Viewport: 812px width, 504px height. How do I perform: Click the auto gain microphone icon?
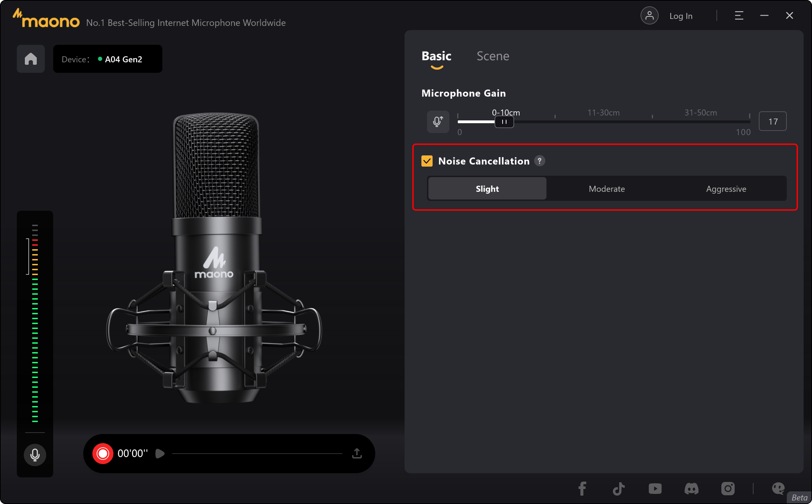click(438, 122)
